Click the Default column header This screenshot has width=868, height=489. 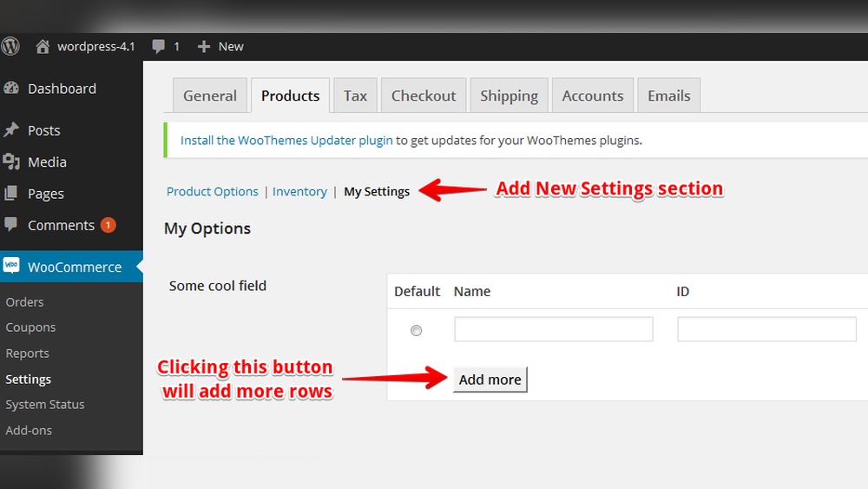[x=417, y=291]
